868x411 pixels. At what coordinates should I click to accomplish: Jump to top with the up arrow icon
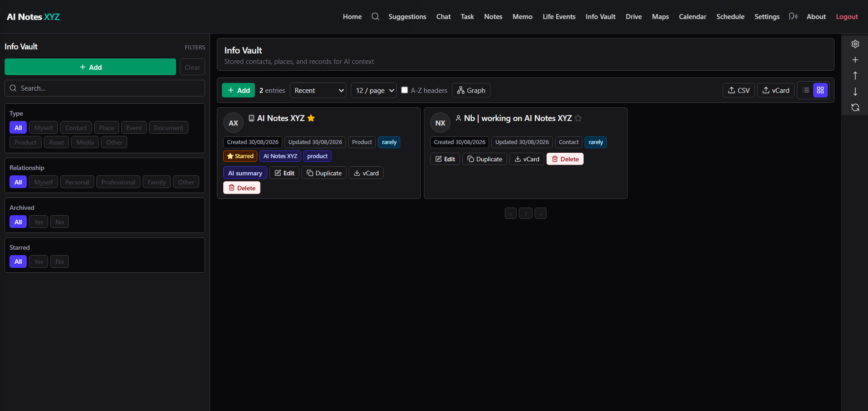point(855,76)
